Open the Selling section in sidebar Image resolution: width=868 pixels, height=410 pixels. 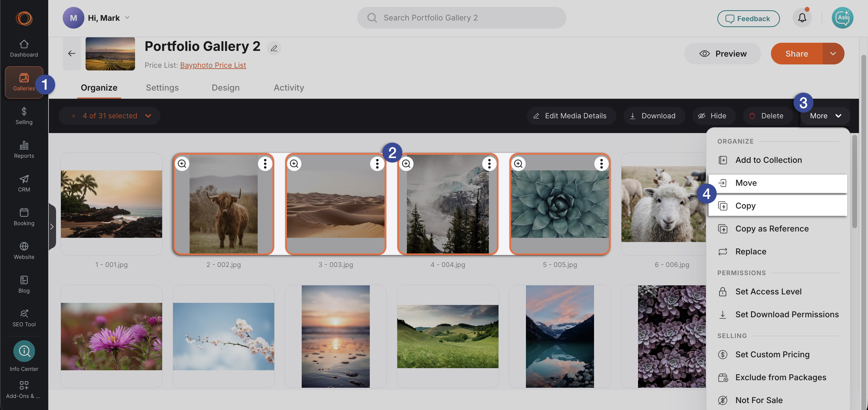(x=24, y=116)
